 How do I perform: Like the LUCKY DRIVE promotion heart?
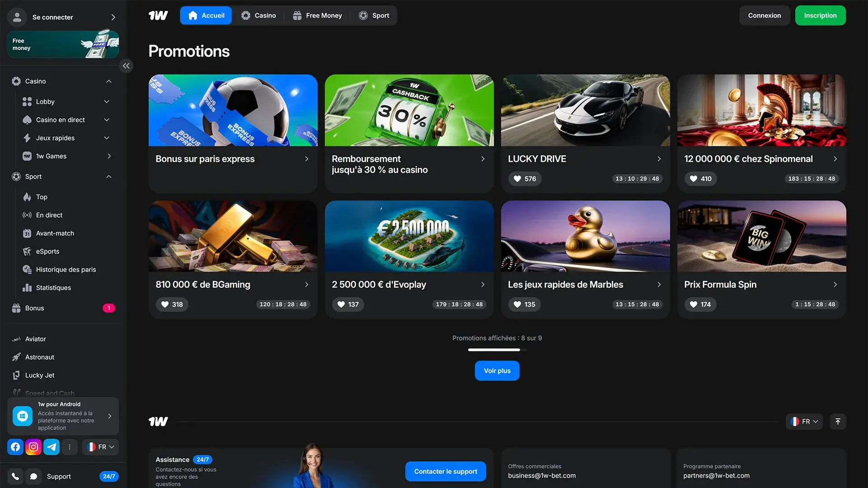tap(524, 178)
